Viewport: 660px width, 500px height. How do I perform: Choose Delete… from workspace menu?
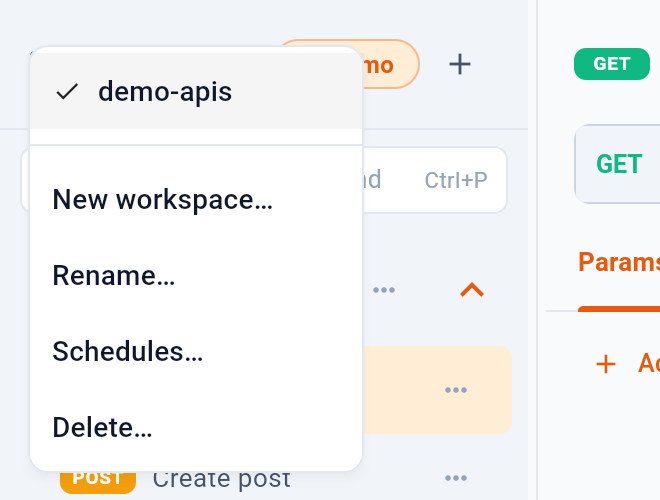tap(196, 427)
